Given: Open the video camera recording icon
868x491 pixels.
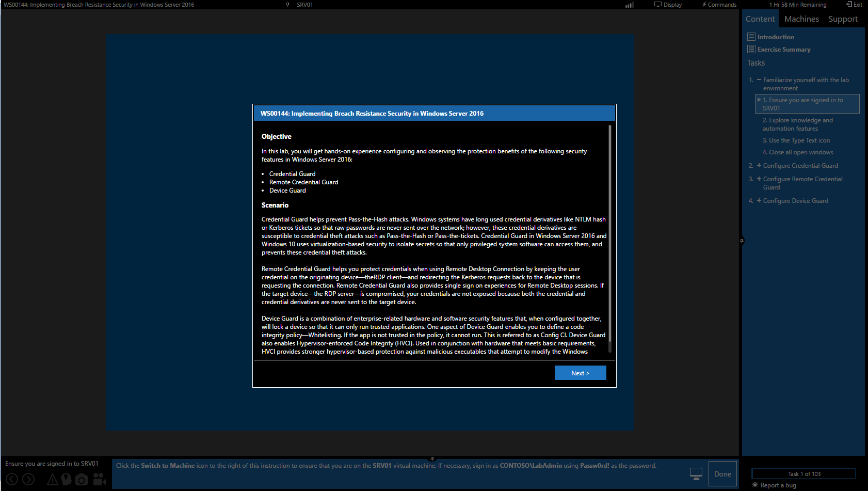Looking at the screenshot, I should [99, 480].
